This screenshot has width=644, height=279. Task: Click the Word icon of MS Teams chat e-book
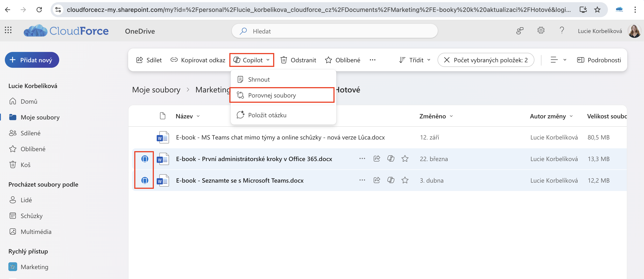point(163,137)
